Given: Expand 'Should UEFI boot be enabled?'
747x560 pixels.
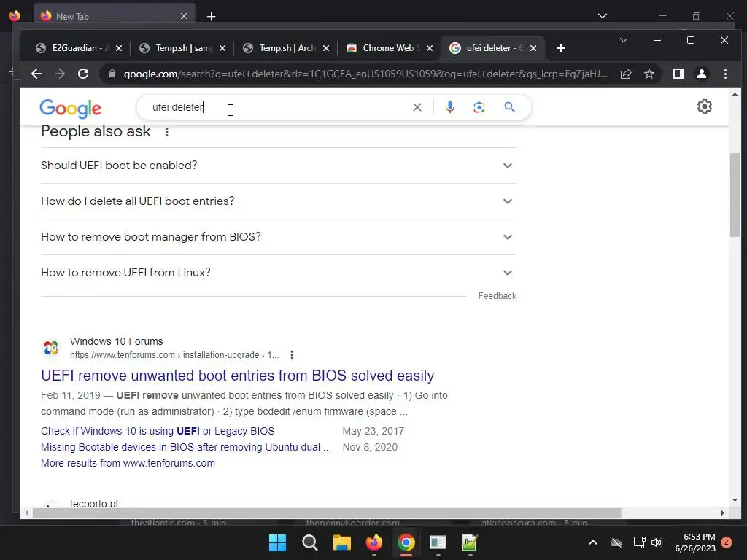Looking at the screenshot, I should coord(279,166).
